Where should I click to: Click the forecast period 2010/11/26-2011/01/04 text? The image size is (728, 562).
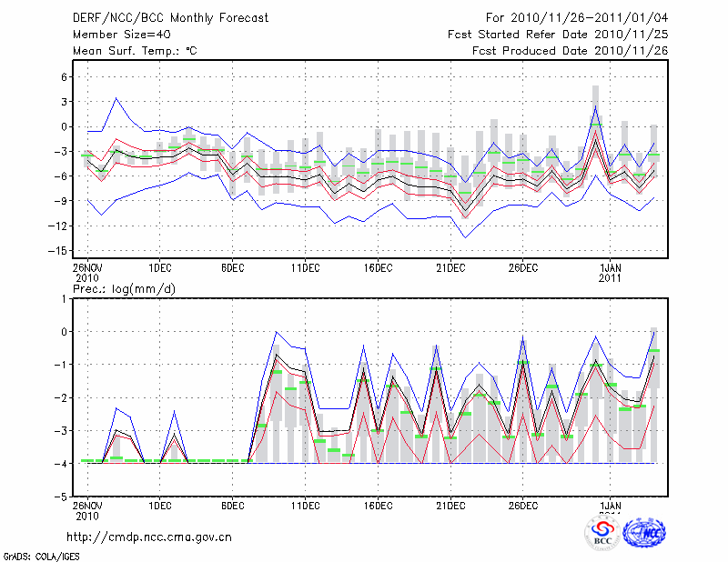[x=576, y=18]
